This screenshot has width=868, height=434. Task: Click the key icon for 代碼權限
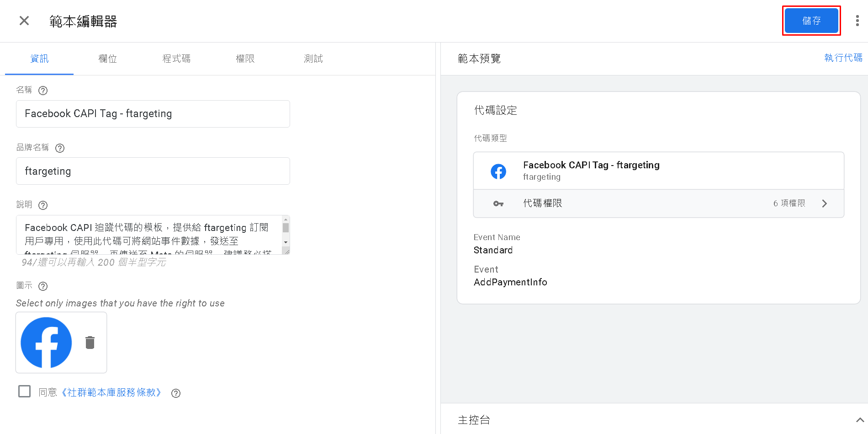(498, 204)
